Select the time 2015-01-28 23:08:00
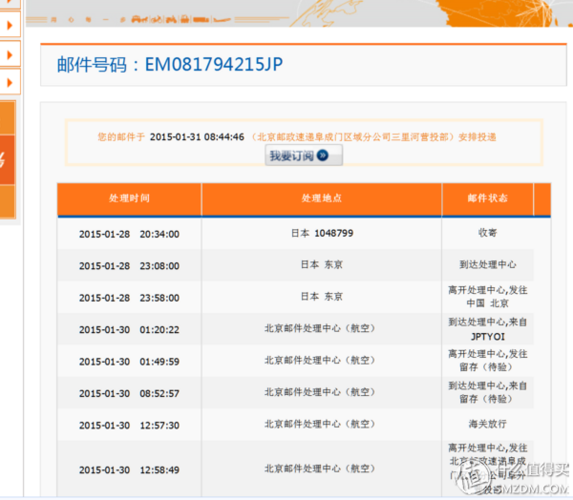 pos(129,266)
